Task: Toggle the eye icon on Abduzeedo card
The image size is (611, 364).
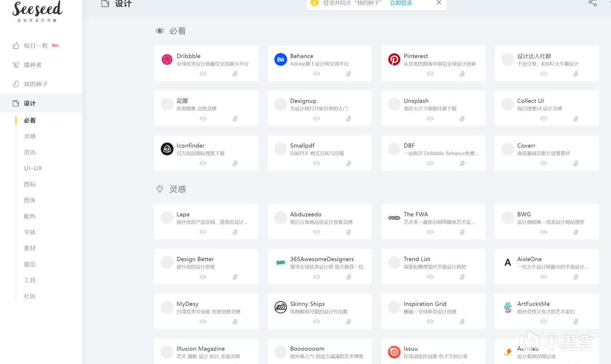Action: [x=316, y=232]
